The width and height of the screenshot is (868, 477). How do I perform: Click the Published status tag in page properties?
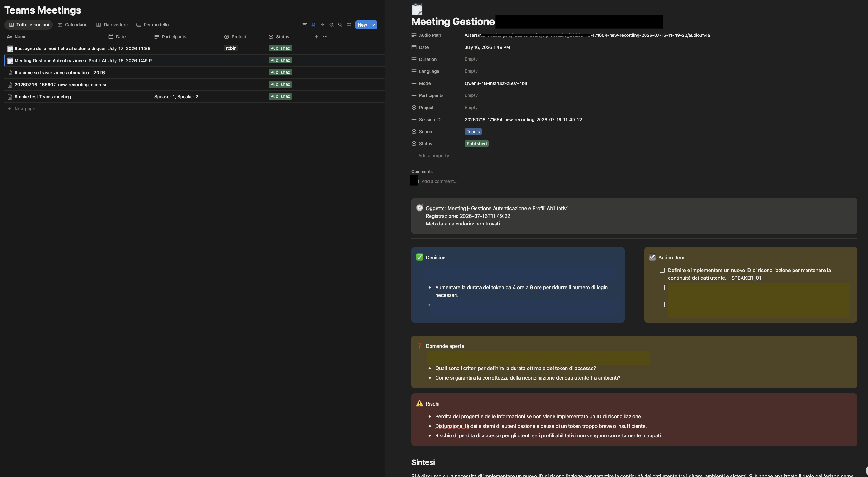point(476,144)
